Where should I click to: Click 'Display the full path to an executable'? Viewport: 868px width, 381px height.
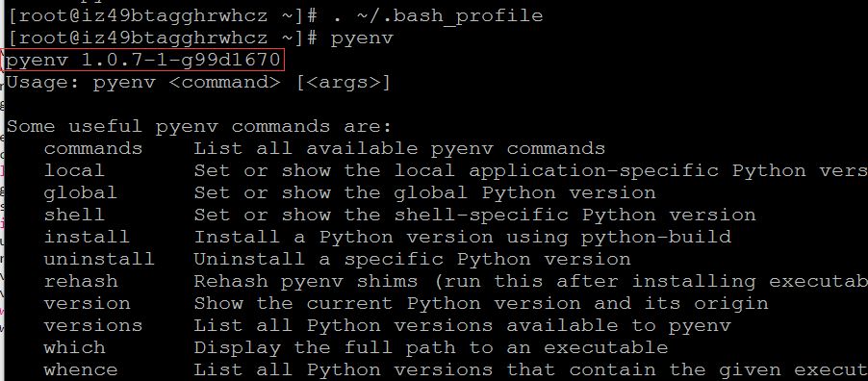(x=431, y=347)
